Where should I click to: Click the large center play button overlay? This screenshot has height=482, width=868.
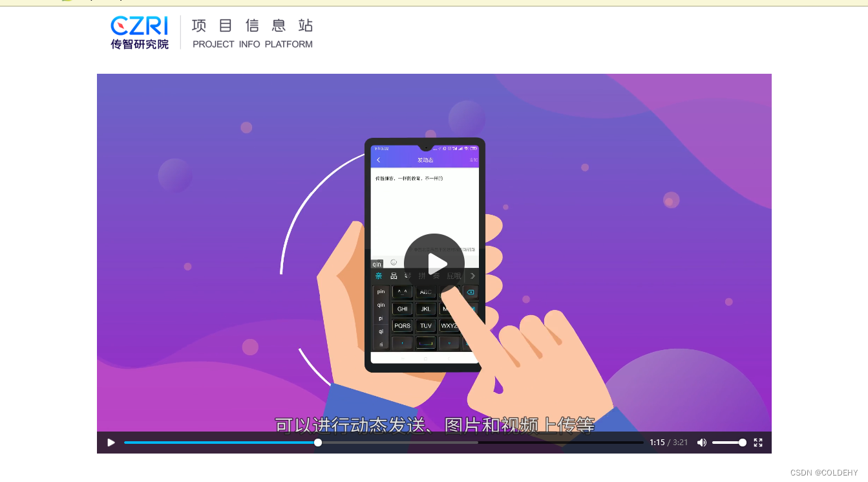(434, 264)
